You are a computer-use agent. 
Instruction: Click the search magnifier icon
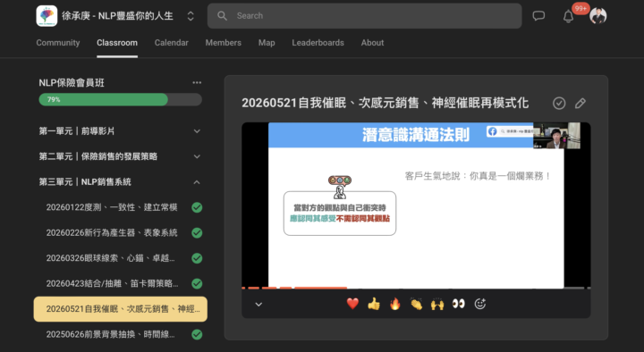(x=222, y=15)
